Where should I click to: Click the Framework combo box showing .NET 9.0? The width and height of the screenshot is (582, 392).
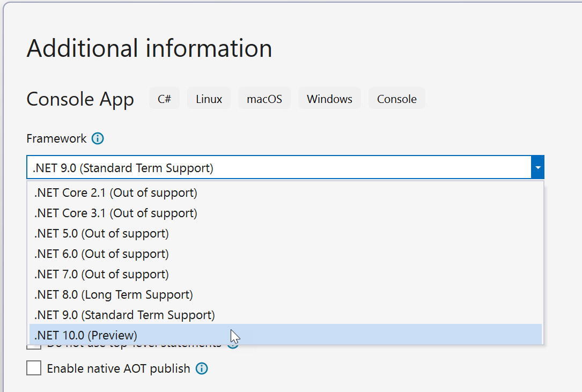(285, 167)
